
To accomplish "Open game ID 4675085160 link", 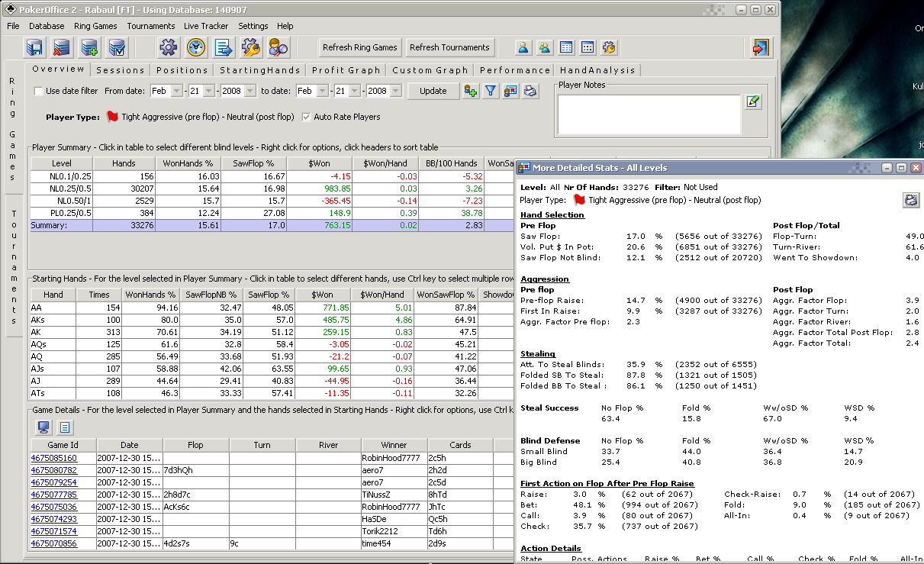I will (x=53, y=458).
